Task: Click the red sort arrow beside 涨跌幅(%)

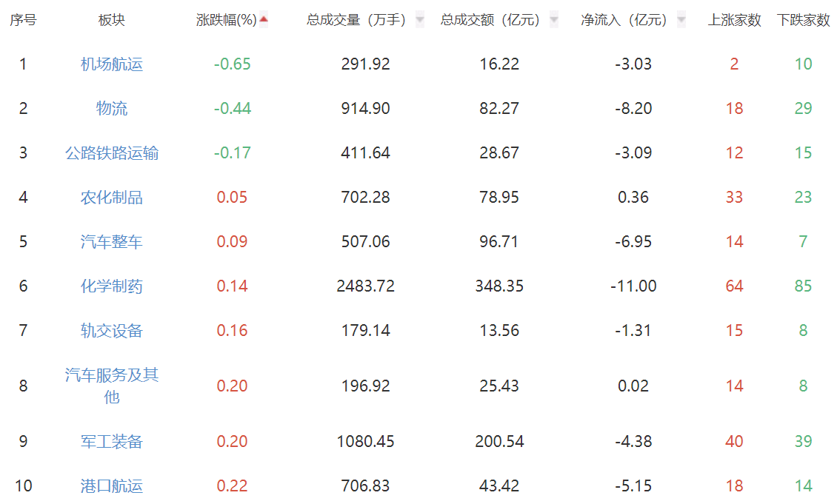Action: [x=264, y=20]
